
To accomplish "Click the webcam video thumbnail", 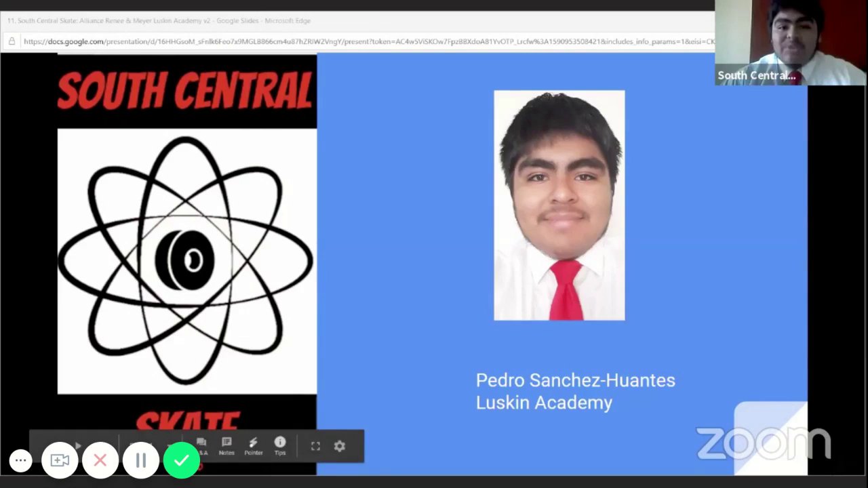I will 791,42.
